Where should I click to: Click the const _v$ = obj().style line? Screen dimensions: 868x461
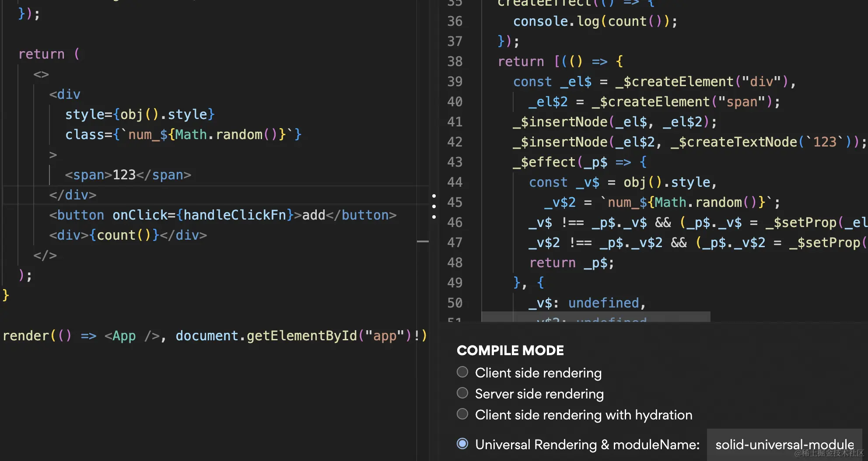623,182
